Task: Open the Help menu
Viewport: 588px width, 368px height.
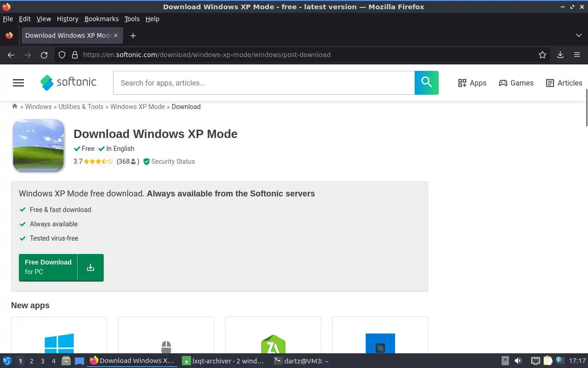Action: click(x=152, y=19)
